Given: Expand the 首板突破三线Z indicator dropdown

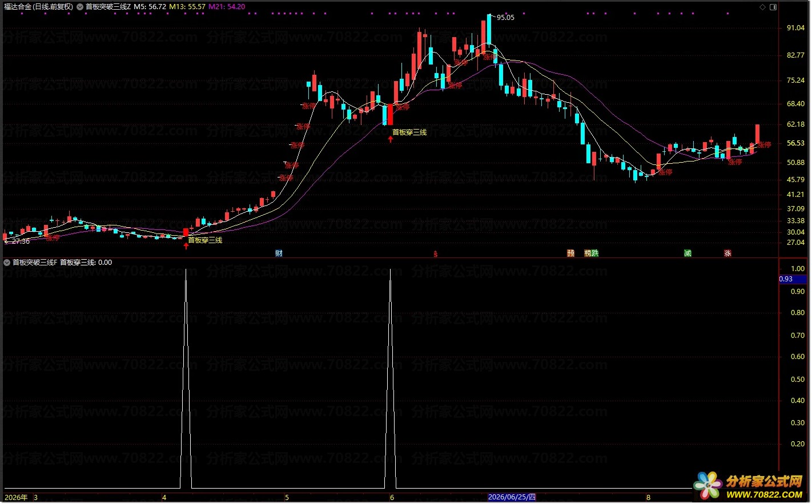Looking at the screenshot, I should 80,7.
